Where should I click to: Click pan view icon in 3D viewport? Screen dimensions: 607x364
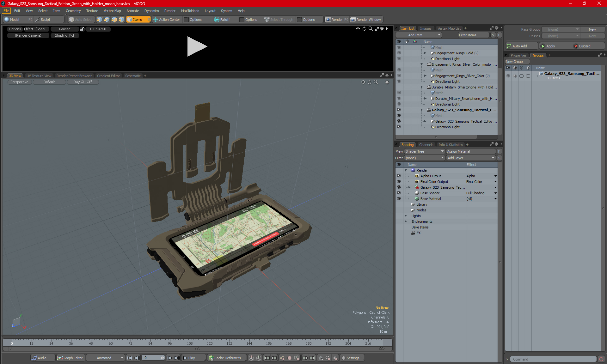click(363, 82)
